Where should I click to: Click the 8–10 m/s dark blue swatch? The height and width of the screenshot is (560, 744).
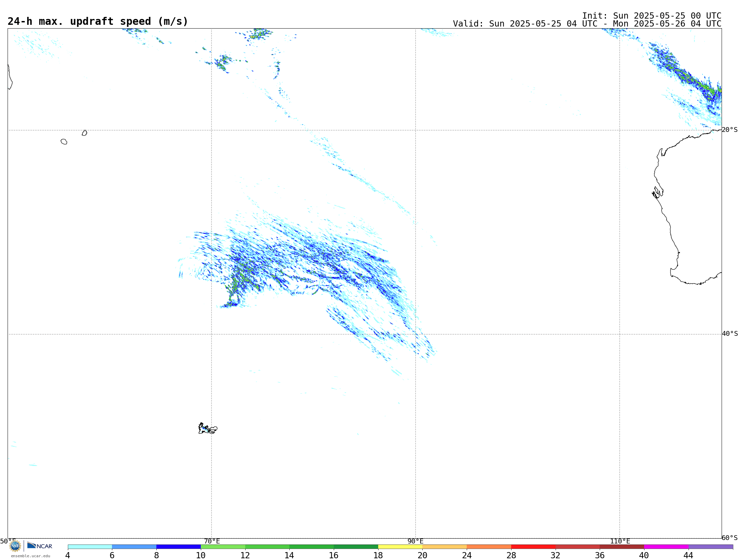[x=179, y=547]
